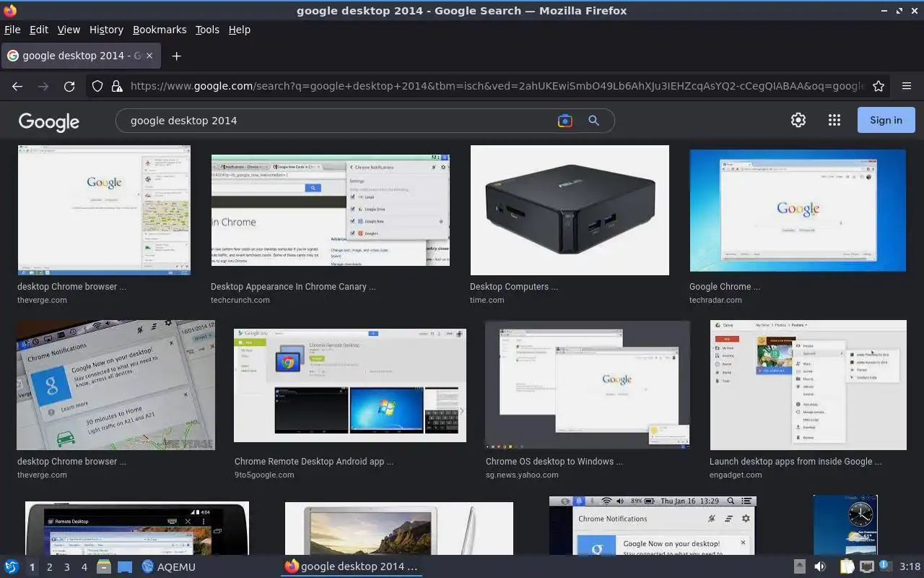924x578 pixels.
Task: Open the file manager icon in taskbar
Action: 104,566
